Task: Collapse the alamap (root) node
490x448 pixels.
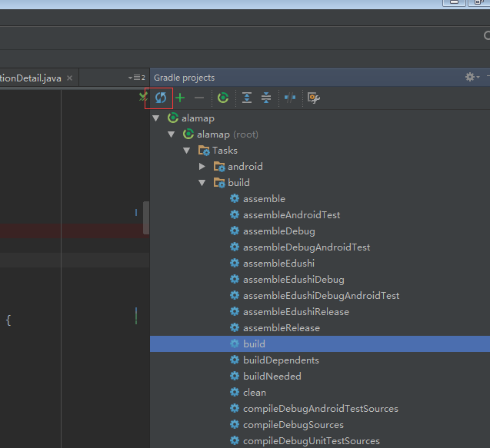Action: pos(172,134)
